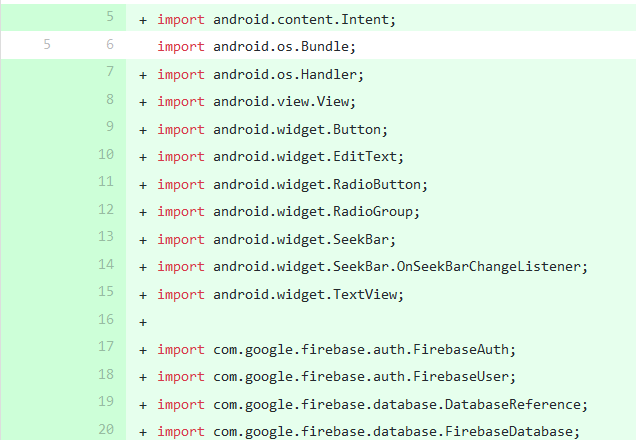Click line number 19

(x=106, y=401)
